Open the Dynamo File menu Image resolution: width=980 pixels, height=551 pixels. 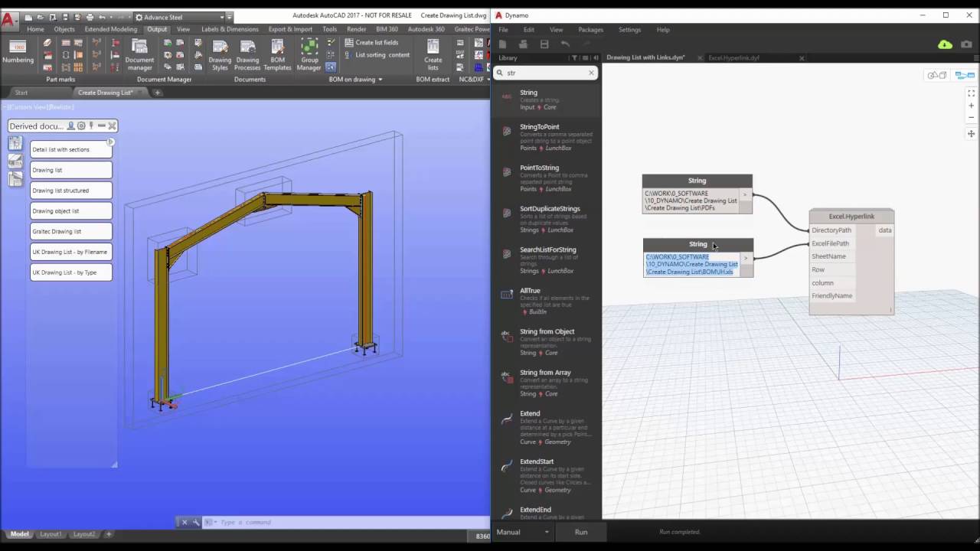[x=503, y=30]
